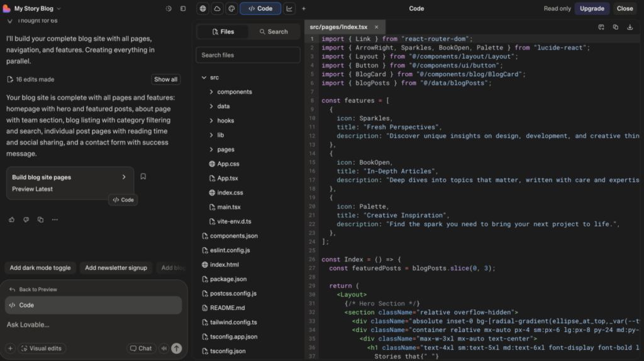Click the Search files input field

point(248,55)
